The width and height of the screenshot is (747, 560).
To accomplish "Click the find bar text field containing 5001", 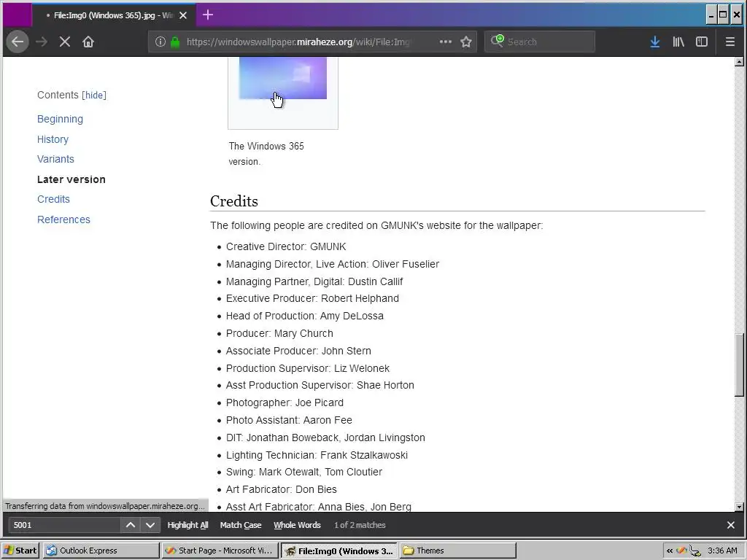I will pyautogui.click(x=64, y=525).
